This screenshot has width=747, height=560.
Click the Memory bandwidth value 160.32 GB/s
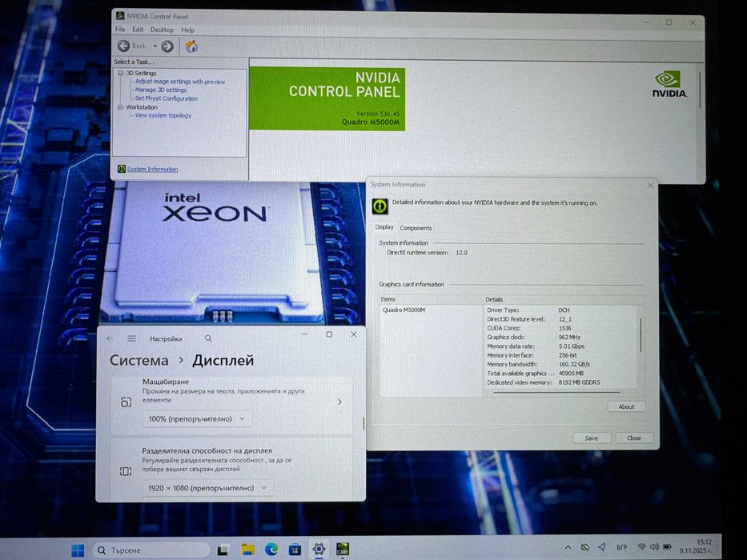[574, 364]
